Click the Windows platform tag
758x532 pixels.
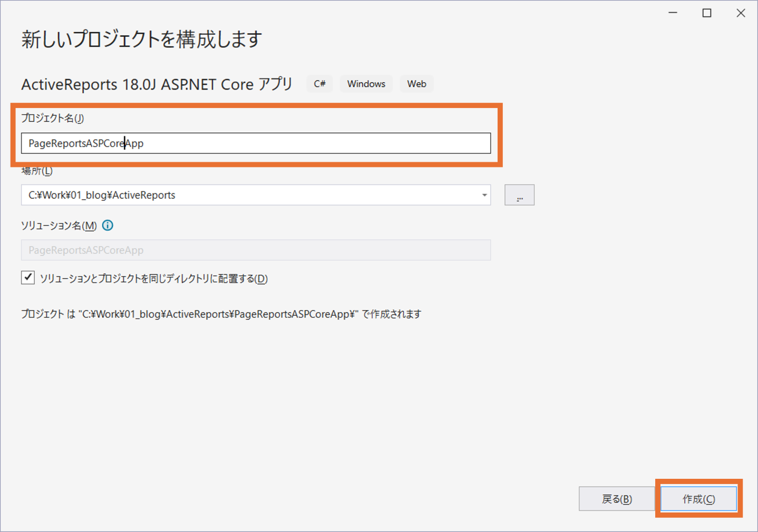[x=366, y=84]
